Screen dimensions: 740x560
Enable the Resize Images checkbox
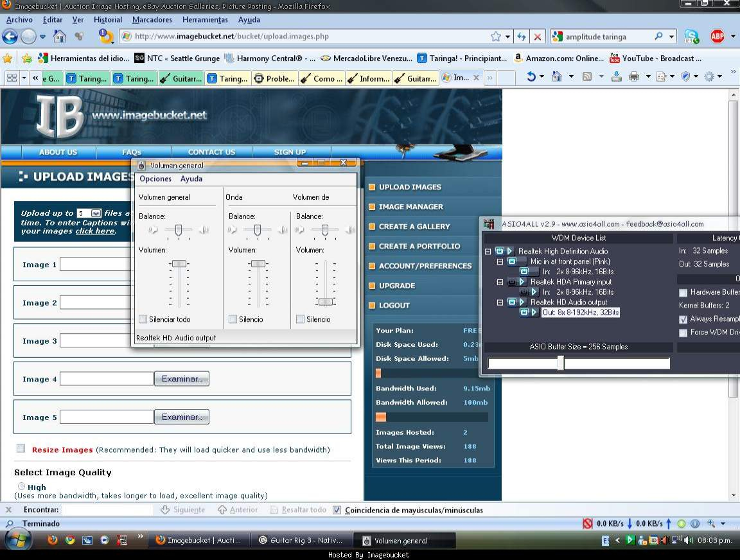pos(21,449)
